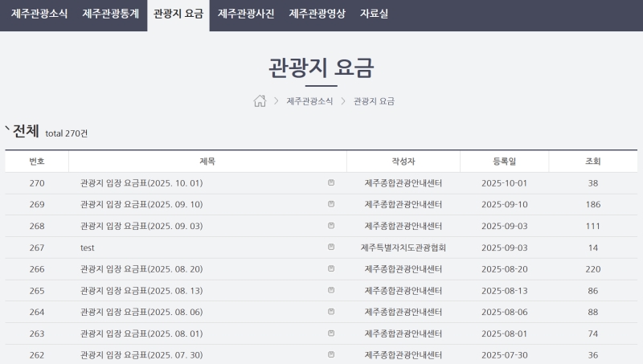This screenshot has width=643, height=364.
Task: Click the 전체 heading
Action: 26,131
